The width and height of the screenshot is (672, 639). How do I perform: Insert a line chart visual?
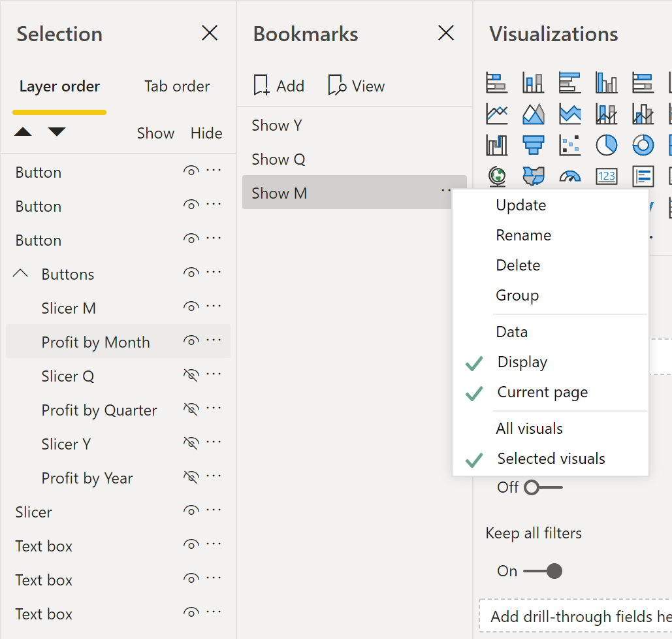pyautogui.click(x=497, y=114)
